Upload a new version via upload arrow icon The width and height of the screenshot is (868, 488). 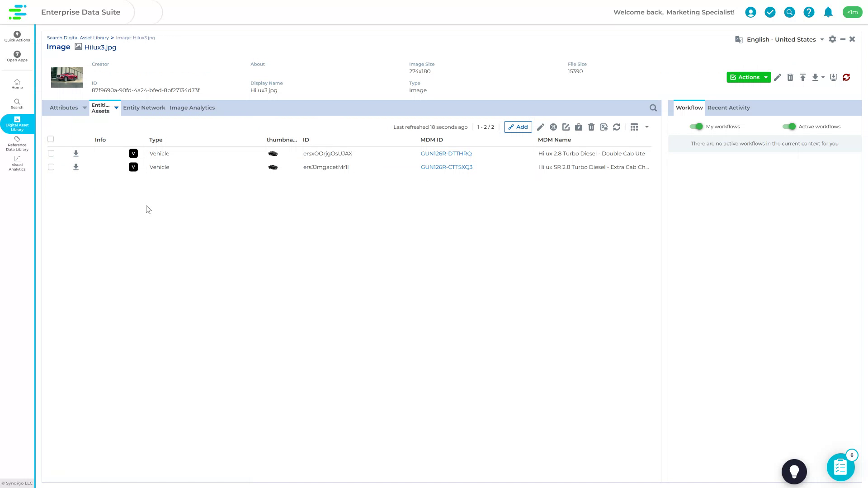click(x=803, y=77)
